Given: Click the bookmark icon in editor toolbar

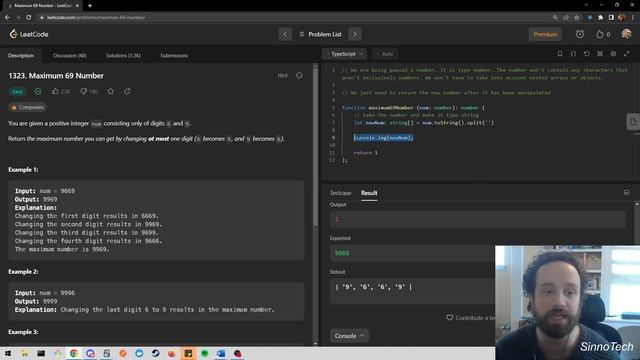Looking at the screenshot, I should coord(560,54).
